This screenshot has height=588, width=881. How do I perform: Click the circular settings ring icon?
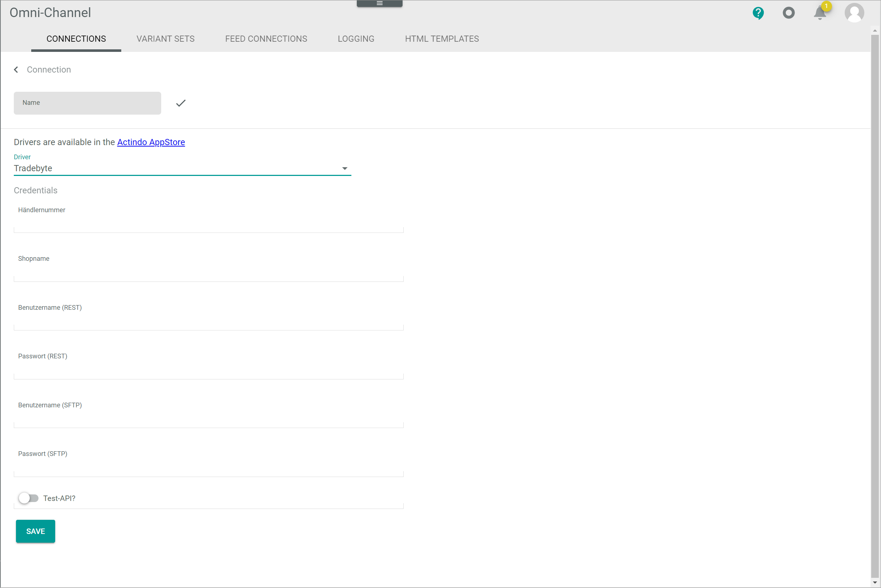pos(789,13)
